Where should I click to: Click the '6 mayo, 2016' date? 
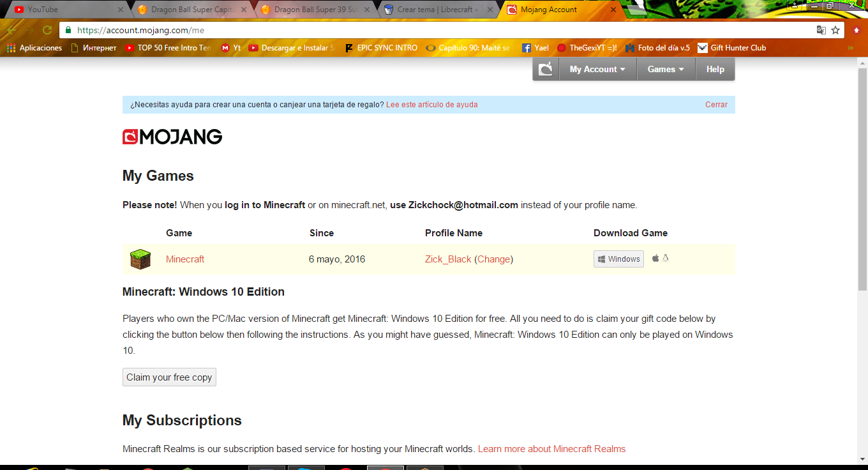(337, 259)
